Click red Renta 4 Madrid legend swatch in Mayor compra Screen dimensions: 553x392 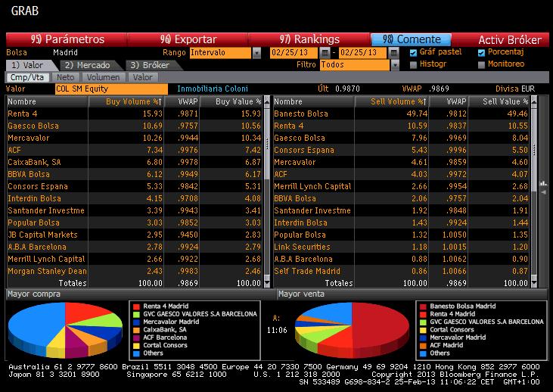(x=136, y=306)
